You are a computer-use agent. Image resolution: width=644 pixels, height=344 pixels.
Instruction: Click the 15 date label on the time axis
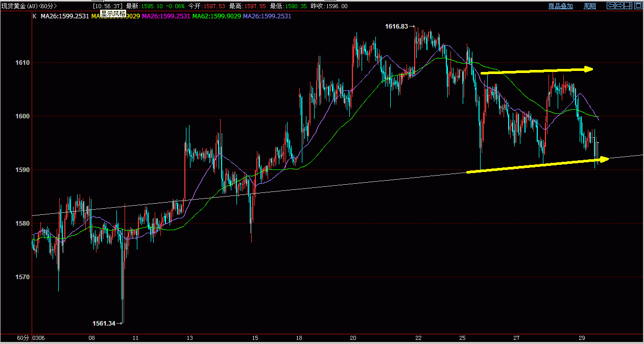click(255, 338)
